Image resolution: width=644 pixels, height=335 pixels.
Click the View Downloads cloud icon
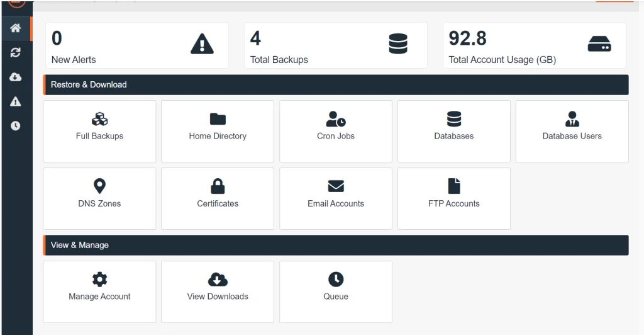[x=218, y=280]
